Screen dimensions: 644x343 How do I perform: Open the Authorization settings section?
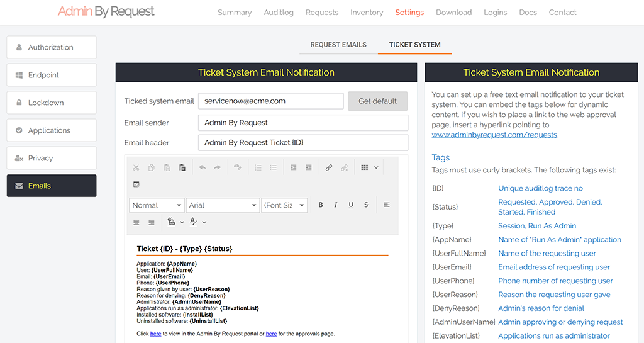tap(52, 47)
